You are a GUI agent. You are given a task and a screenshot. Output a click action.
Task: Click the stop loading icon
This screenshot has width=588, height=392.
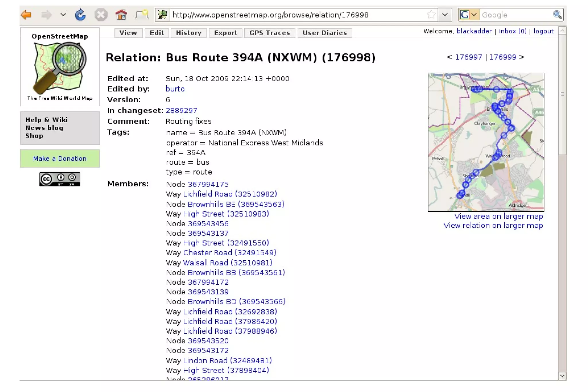pyautogui.click(x=101, y=15)
